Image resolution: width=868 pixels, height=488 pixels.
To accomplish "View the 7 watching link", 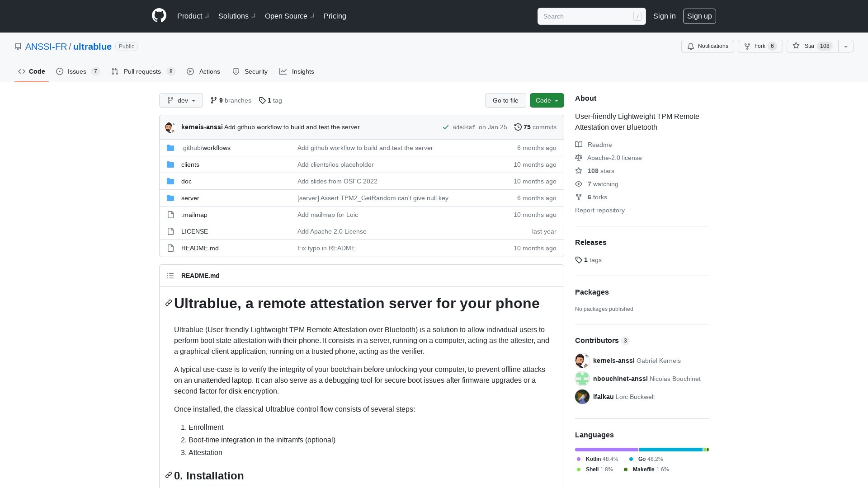I will 597,184.
